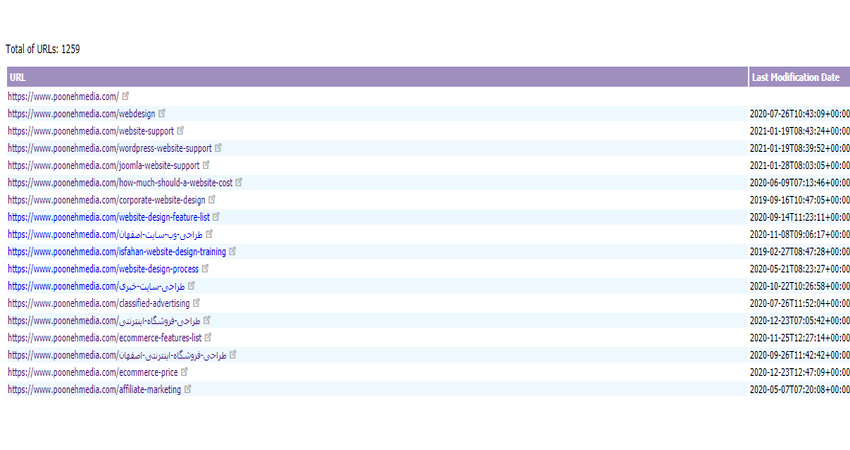Open external icon after /corporate-website-design
The image size is (850, 450).
pyautogui.click(x=212, y=200)
